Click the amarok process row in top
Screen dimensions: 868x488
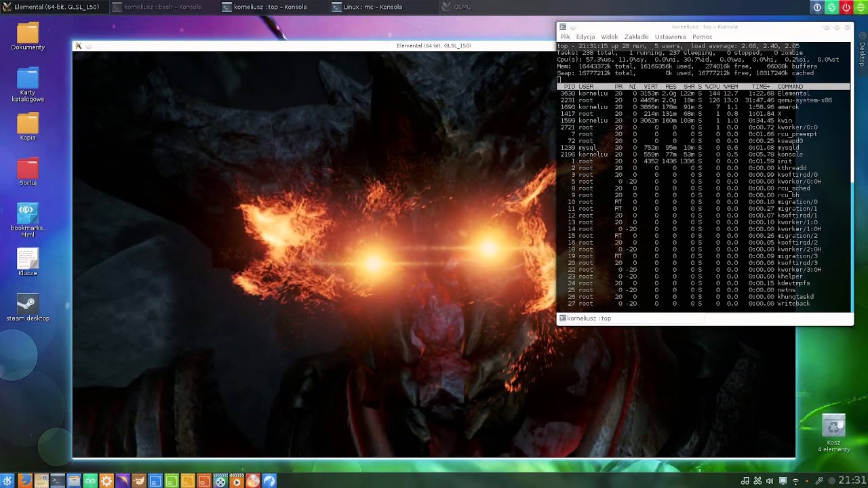pos(703,107)
